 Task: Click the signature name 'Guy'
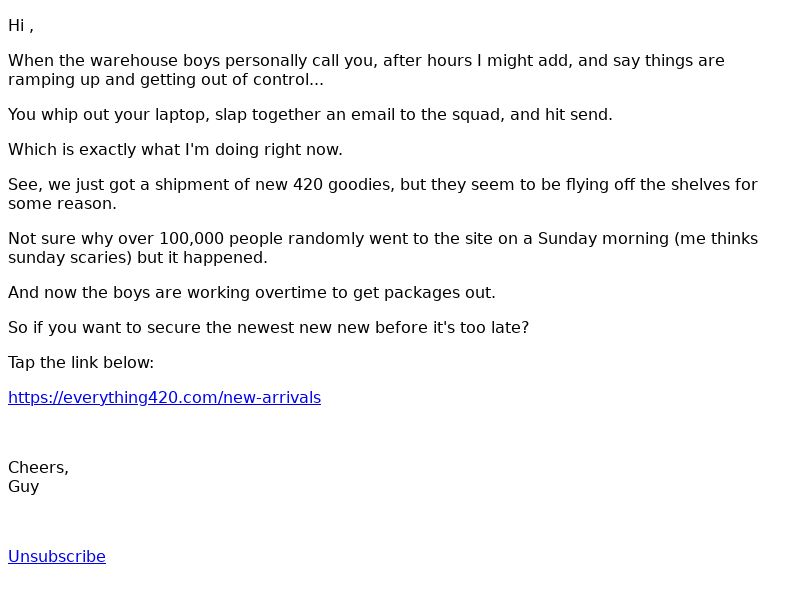[x=23, y=487]
